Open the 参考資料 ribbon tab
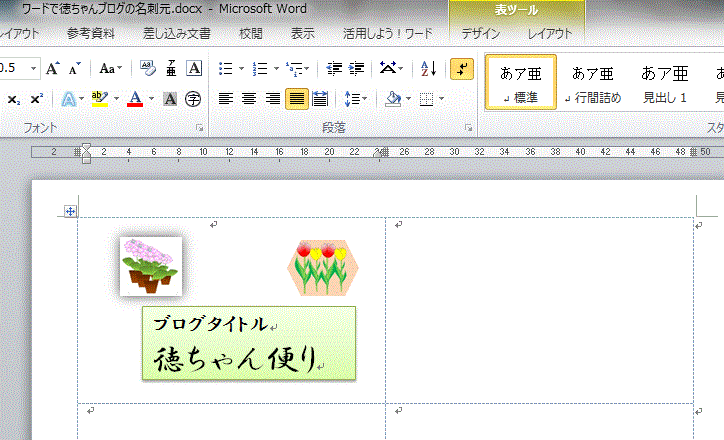The width and height of the screenshot is (724, 440). coord(92,33)
